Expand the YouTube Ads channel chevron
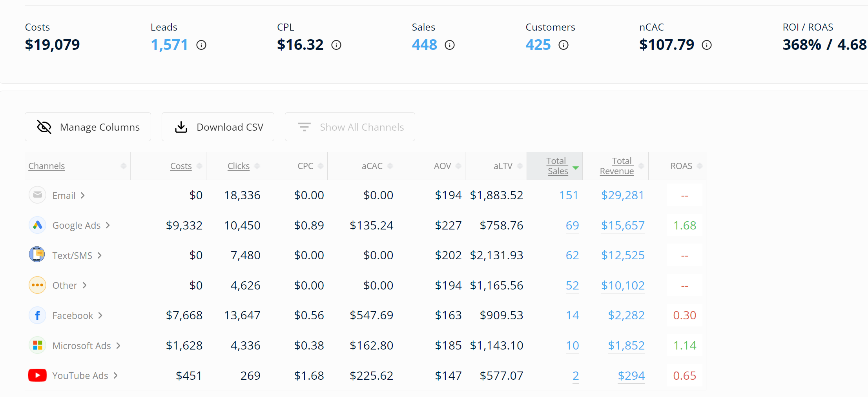The width and height of the screenshot is (868, 397). pyautogui.click(x=116, y=375)
